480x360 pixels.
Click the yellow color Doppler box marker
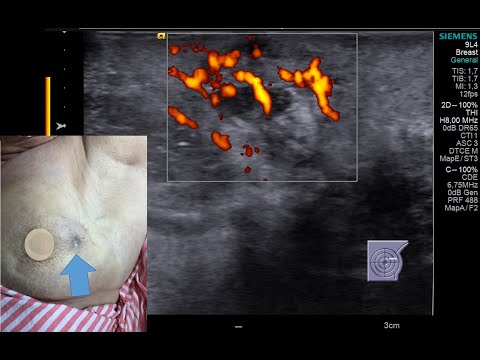(161, 36)
